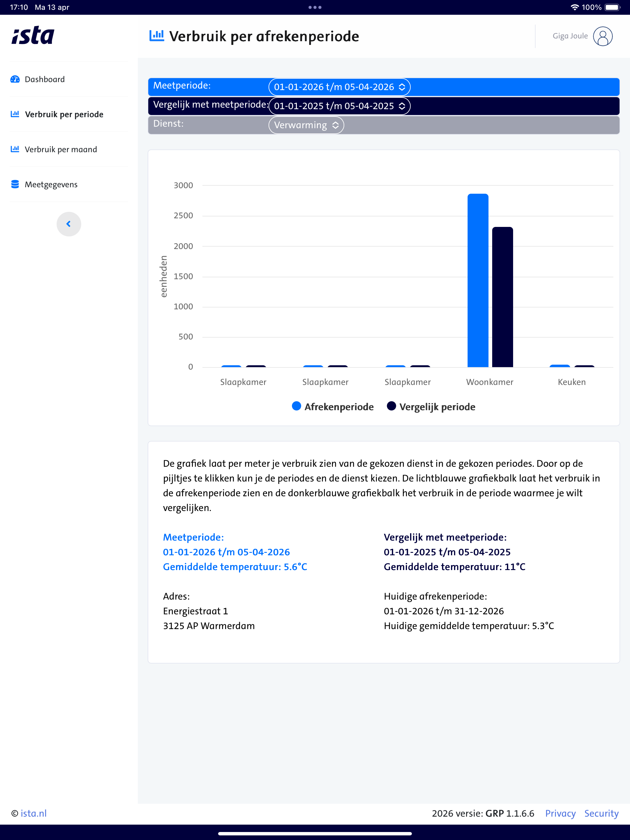Click the ista logo
This screenshot has height=840, width=630.
pos(33,36)
